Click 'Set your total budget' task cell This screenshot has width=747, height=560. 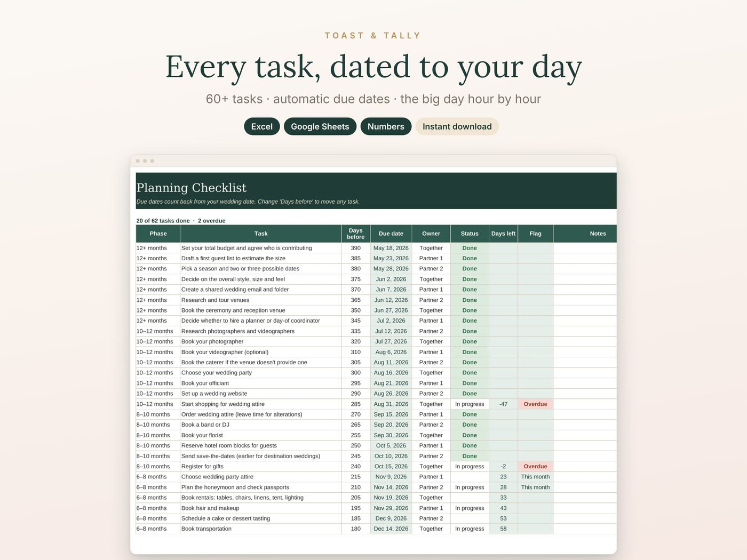coord(261,248)
